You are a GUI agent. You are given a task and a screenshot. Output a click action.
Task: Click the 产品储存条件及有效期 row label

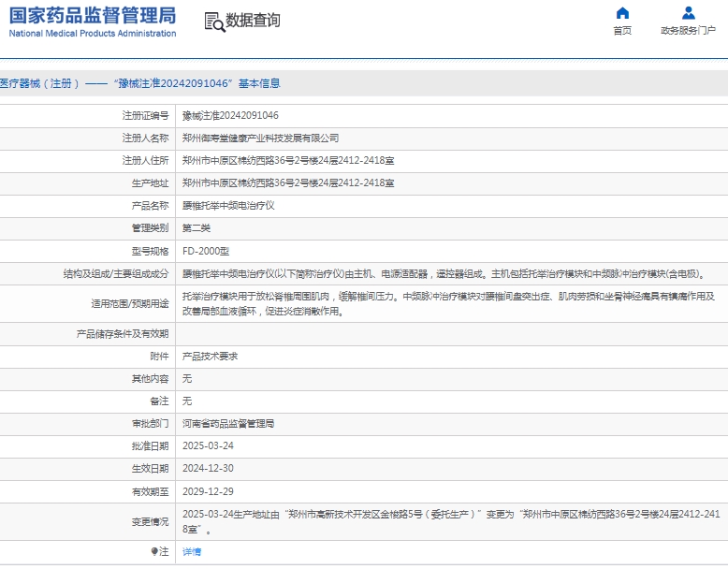123,334
